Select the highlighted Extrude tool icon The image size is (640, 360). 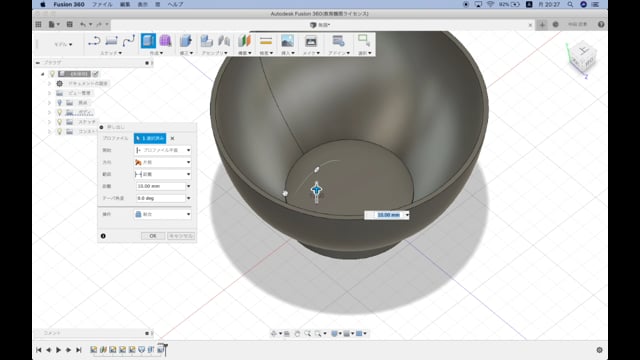coord(148,41)
